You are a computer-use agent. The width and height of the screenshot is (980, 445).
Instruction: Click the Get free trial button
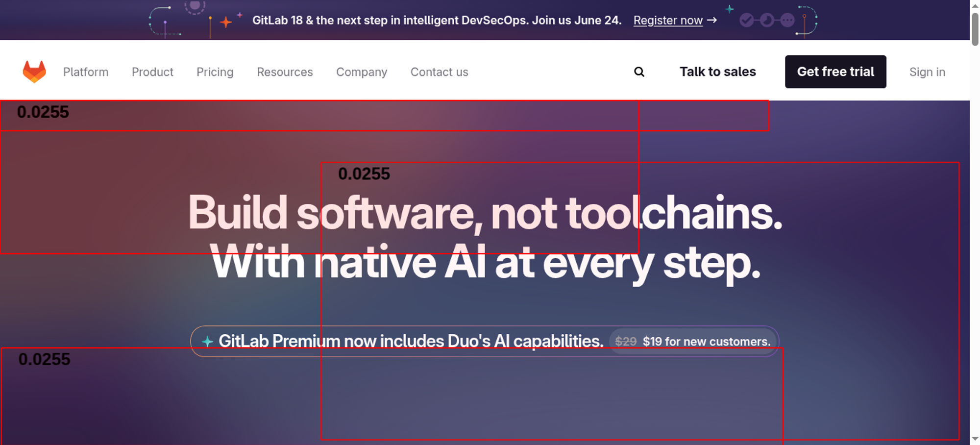click(835, 72)
